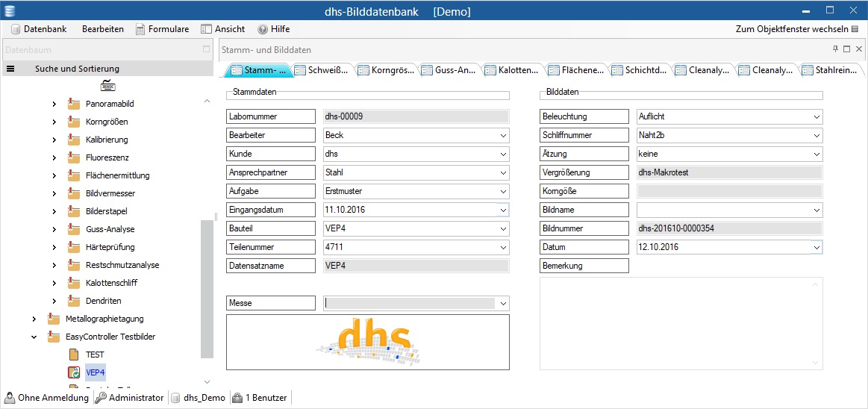Screen dimensions: 868x409
Task: Click the keyboard icon under Suche und Sortierung
Action: tap(107, 85)
